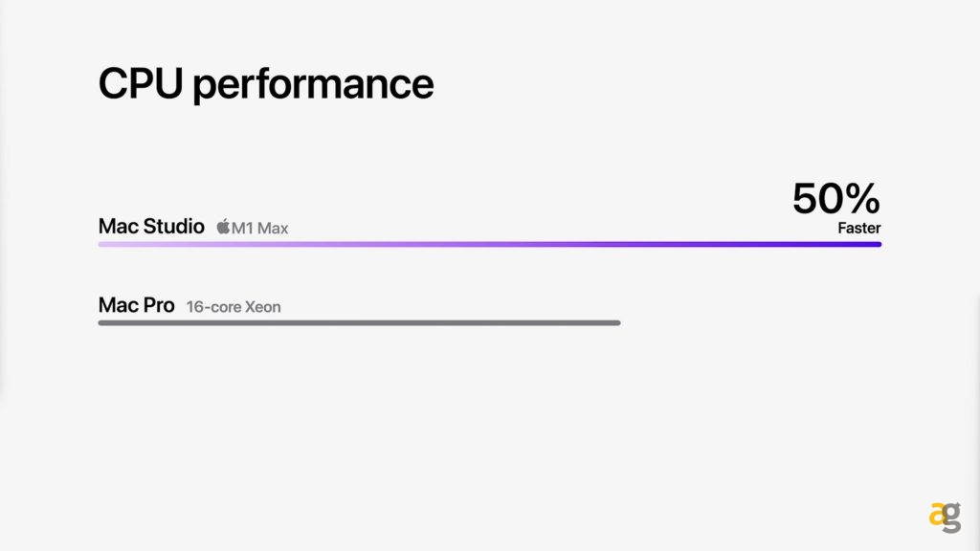Click the pale left end of the purple bar

pyautogui.click(x=104, y=244)
